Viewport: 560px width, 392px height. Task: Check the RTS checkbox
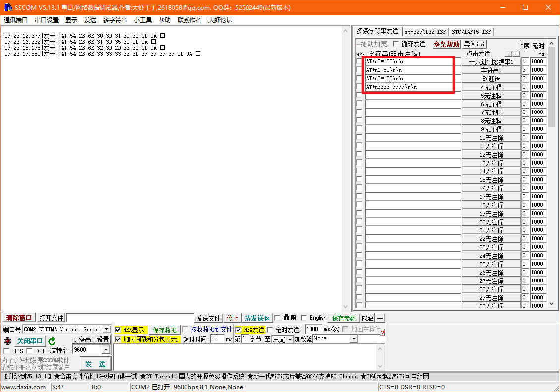[x=7, y=351]
